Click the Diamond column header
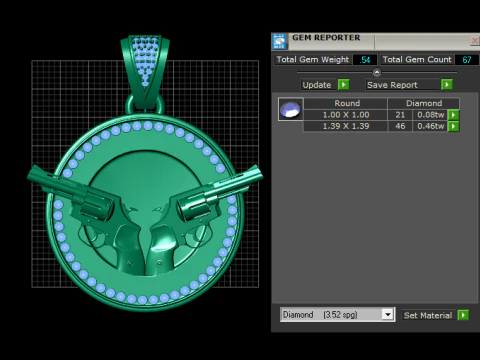480x360 pixels. [424, 103]
